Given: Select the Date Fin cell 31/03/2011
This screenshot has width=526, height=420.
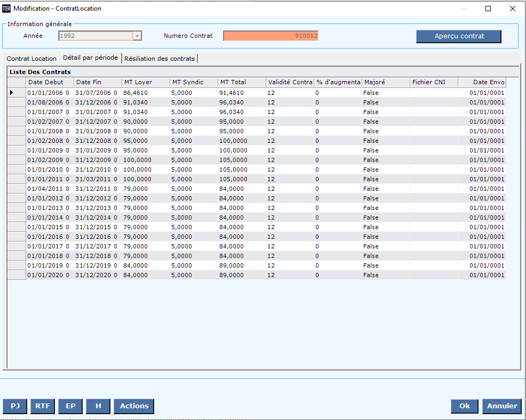Looking at the screenshot, I should (98, 179).
